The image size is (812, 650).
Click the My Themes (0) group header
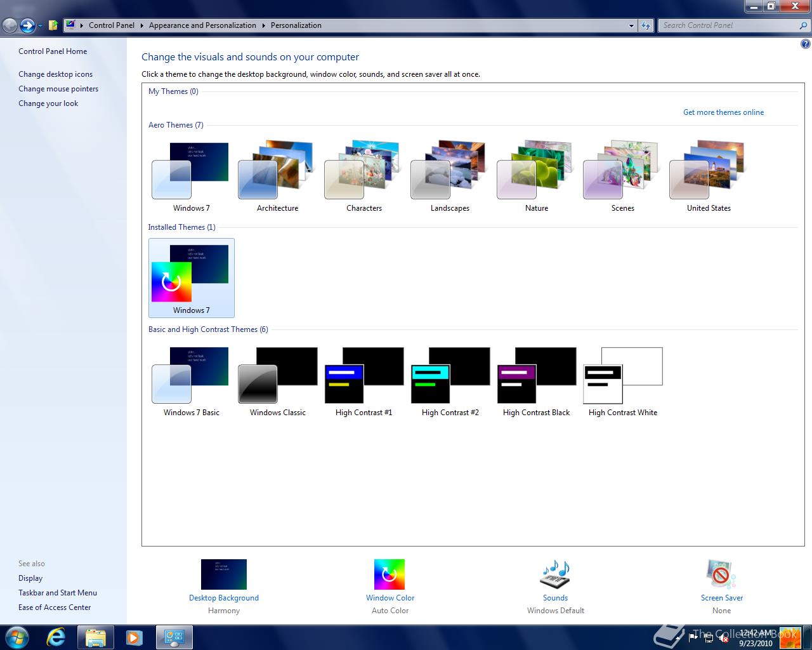[x=173, y=91]
